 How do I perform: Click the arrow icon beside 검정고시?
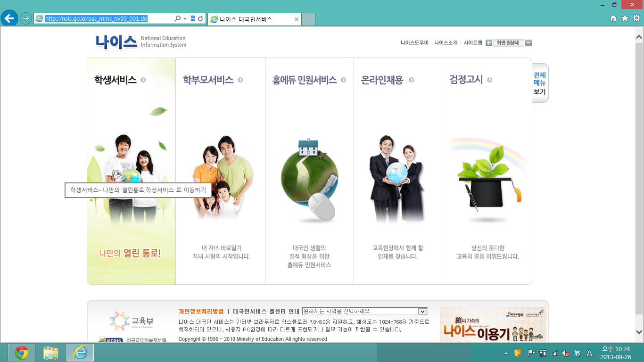pyautogui.click(x=489, y=80)
